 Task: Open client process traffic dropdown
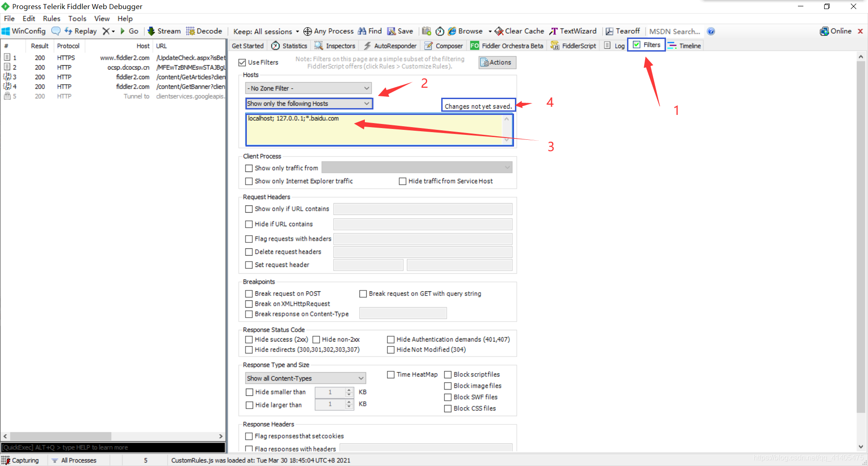[x=417, y=168]
